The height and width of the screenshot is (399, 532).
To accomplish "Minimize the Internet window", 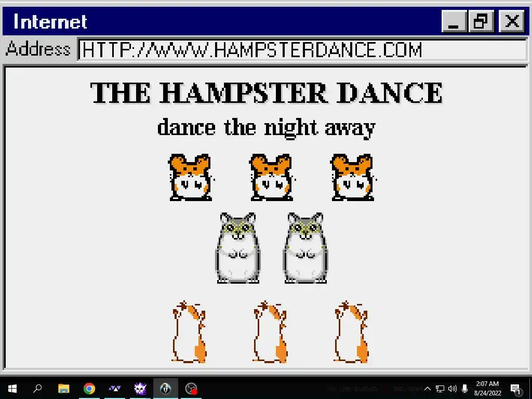I will click(x=454, y=21).
